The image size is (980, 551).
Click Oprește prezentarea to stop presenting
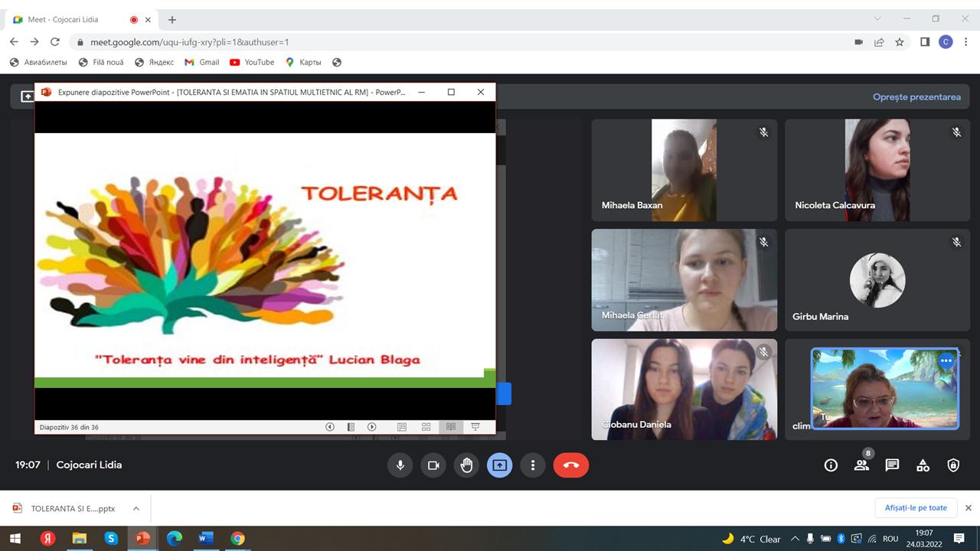point(916,97)
